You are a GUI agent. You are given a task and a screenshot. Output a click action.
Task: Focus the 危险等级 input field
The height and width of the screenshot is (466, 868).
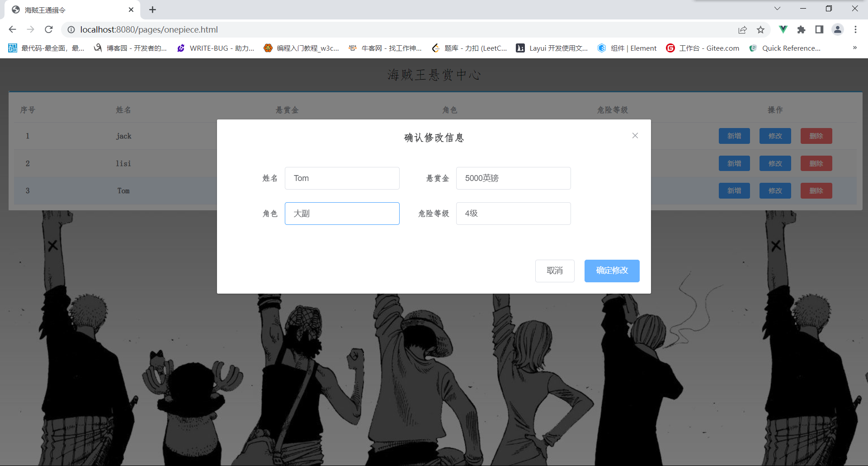514,214
